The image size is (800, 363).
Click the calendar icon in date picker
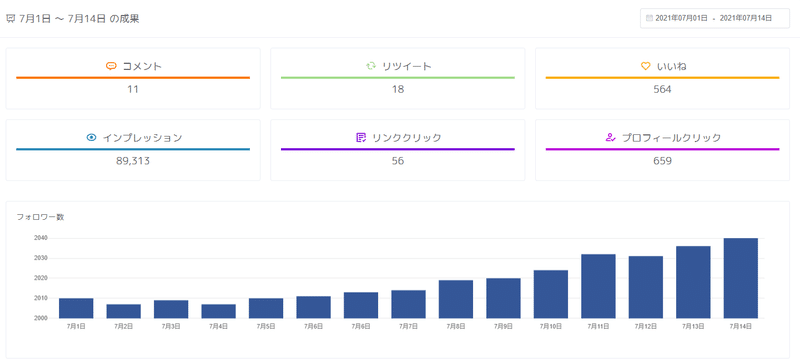tap(649, 18)
